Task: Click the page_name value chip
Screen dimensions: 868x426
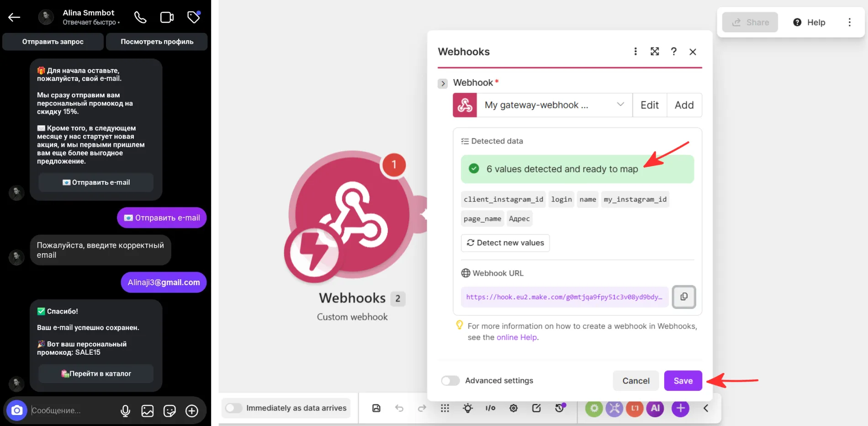Action: pyautogui.click(x=482, y=218)
